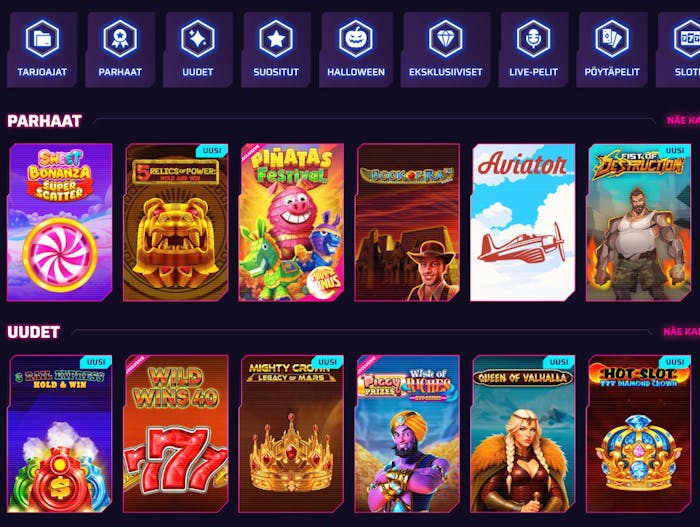Open 5 Relics of Power game
The image size is (700, 527).
point(175,222)
